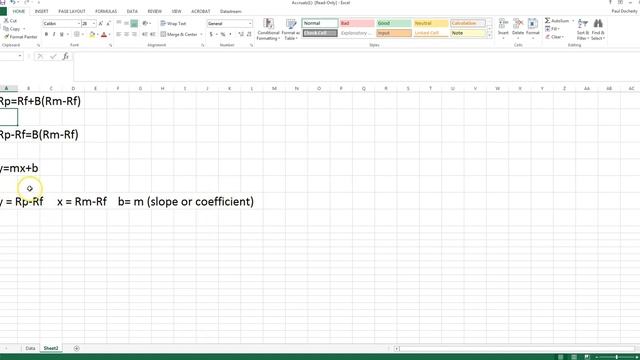Open Format as Table gallery
The image size is (640, 360).
tap(291, 29)
